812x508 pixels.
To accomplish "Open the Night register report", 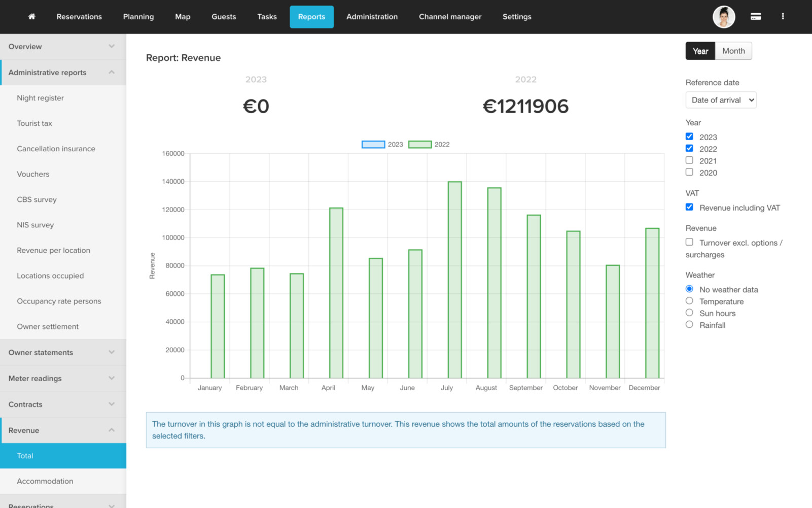I will 40,98.
